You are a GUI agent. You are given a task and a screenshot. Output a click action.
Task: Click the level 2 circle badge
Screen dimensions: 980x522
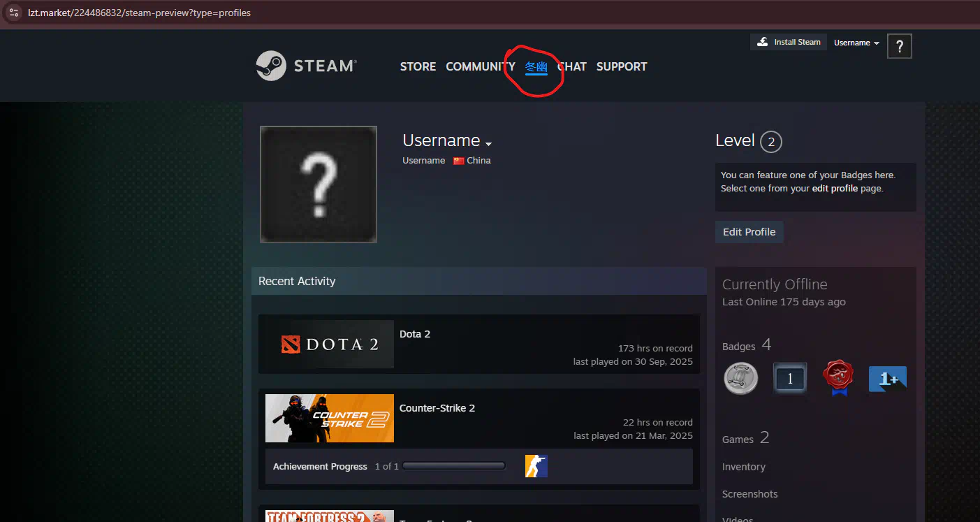pos(770,142)
